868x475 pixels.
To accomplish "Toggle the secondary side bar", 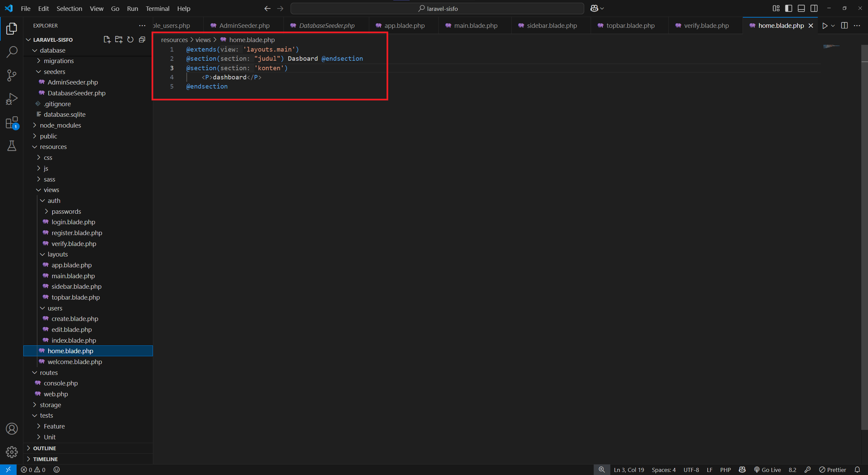I will tap(814, 8).
